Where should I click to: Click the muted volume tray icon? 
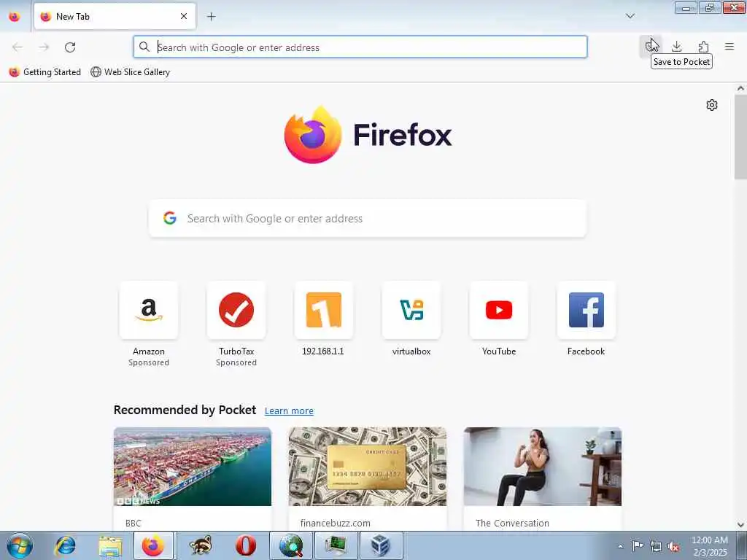(x=673, y=546)
